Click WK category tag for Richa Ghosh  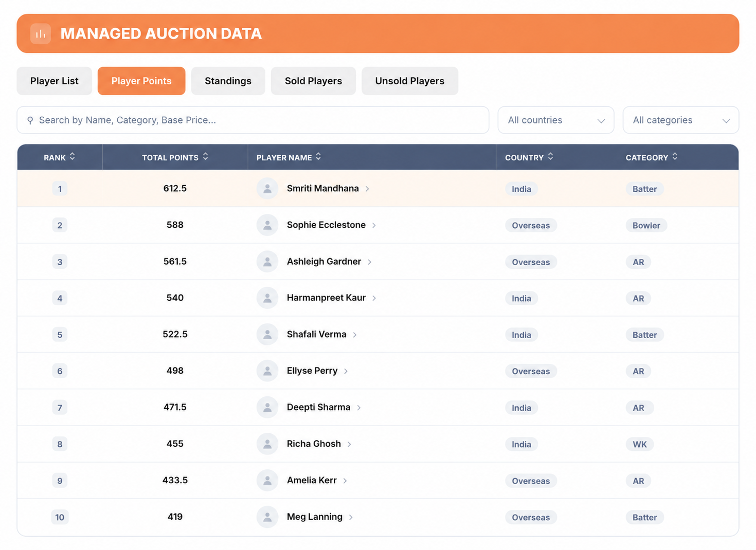[x=640, y=445]
